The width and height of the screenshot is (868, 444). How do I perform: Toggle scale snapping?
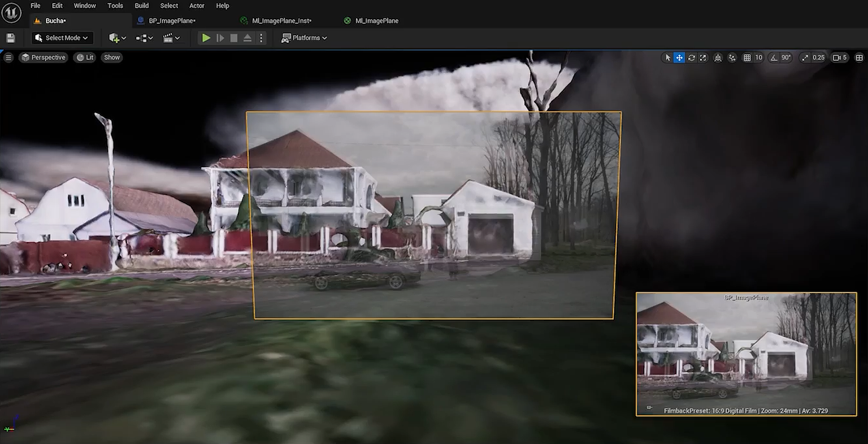tap(805, 57)
